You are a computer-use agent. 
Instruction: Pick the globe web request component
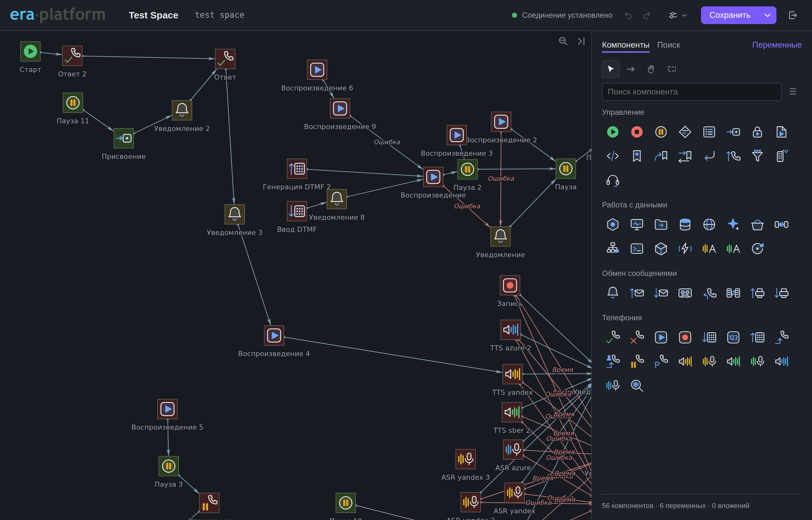click(x=709, y=224)
